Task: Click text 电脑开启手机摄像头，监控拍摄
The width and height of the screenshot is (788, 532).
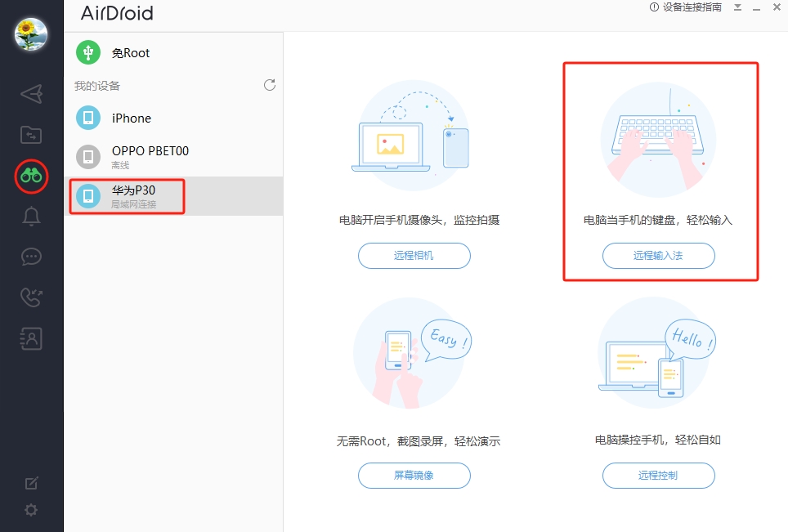Action: click(419, 220)
